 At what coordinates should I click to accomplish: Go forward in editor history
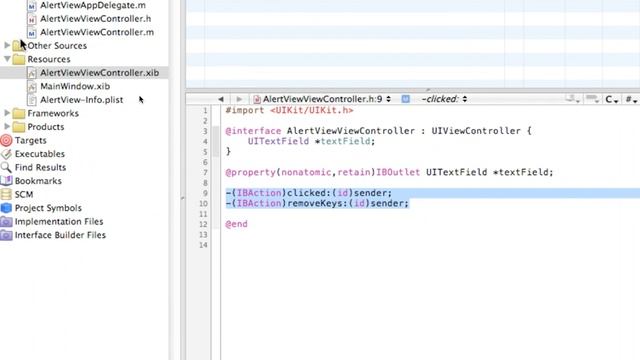click(x=239, y=99)
